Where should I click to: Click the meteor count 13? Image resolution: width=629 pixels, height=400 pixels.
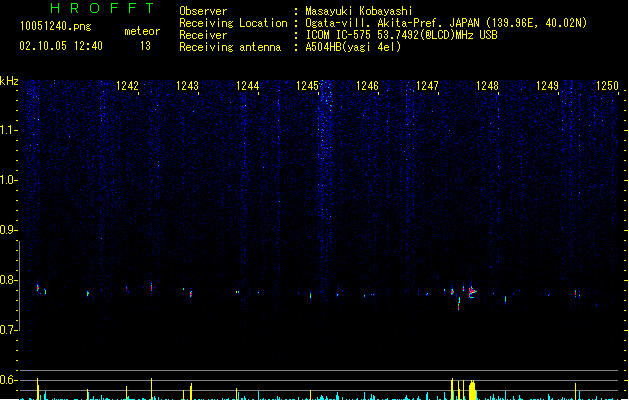pos(145,46)
